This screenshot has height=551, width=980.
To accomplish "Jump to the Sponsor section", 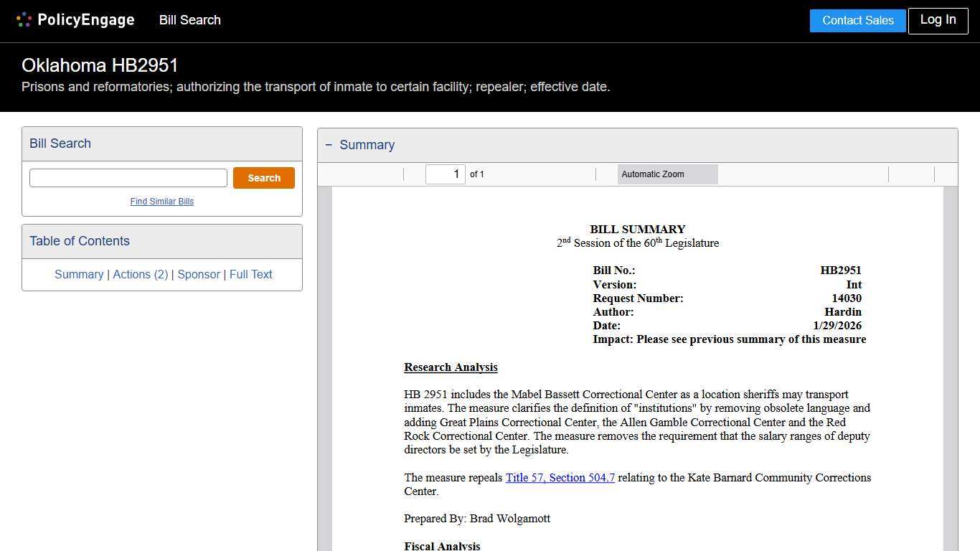I will coord(199,274).
